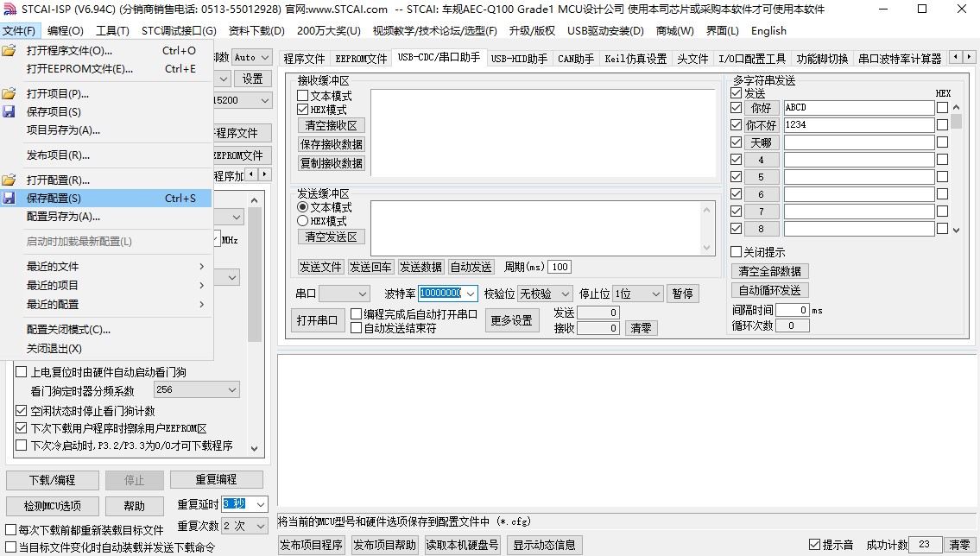
Task: Click 更多设置 button
Action: 512,320
